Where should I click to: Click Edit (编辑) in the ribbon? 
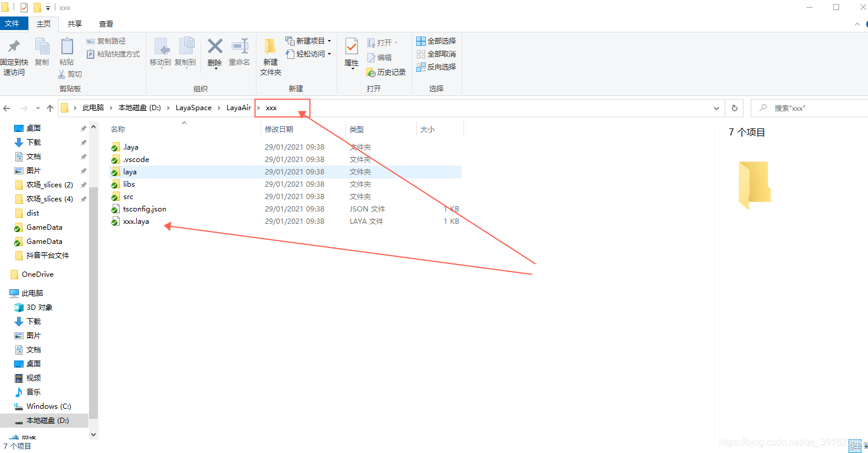tap(379, 58)
